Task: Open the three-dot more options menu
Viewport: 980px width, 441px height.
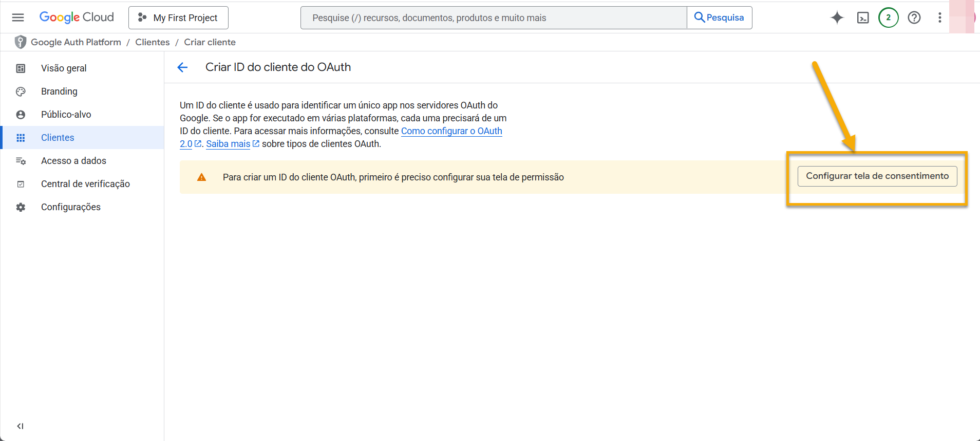Action: pyautogui.click(x=940, y=17)
